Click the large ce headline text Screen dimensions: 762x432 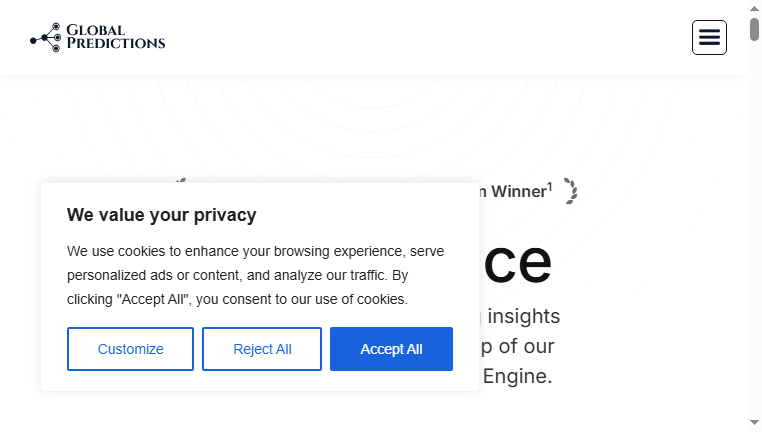[518, 263]
